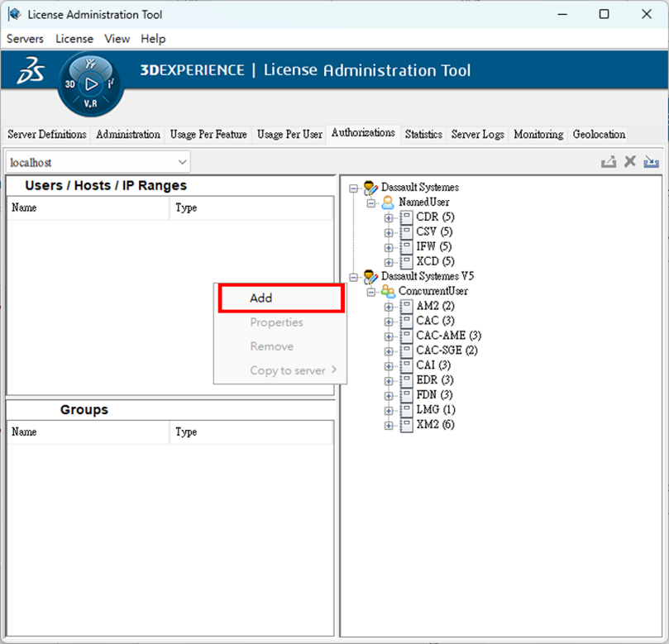
Task: Open the localhost server dropdown
Action: (x=98, y=162)
